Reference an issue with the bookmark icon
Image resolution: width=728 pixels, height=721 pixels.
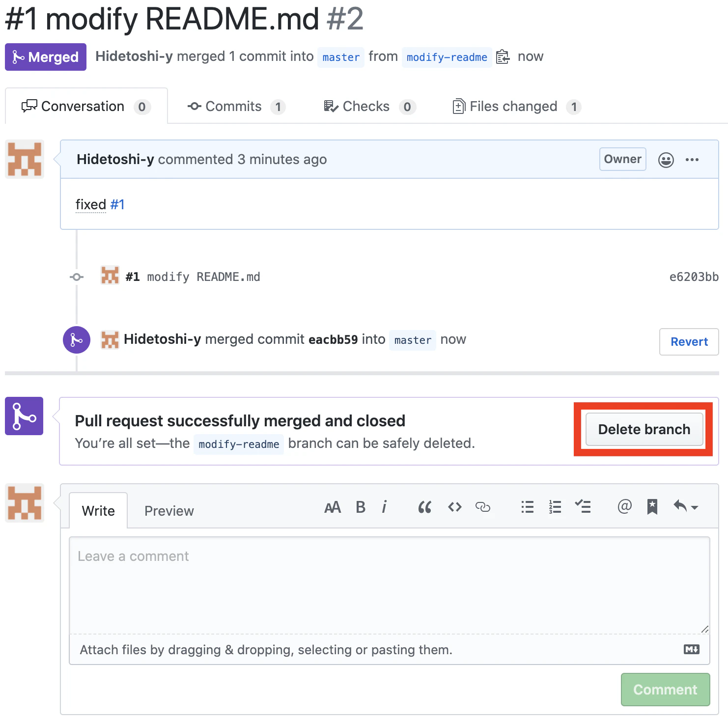tap(652, 507)
